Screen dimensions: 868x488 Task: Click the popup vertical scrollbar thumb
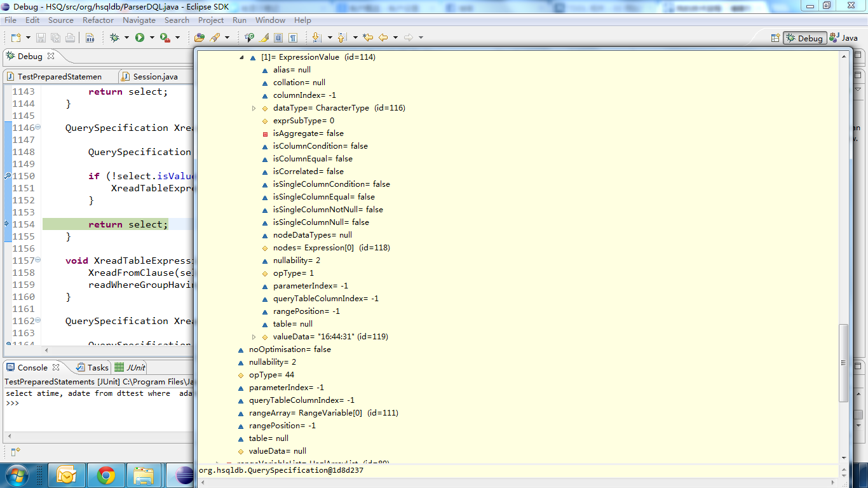pyautogui.click(x=844, y=363)
